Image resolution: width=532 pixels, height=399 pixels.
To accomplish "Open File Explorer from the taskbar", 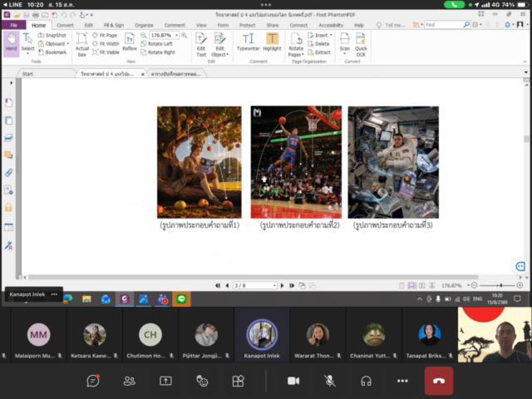I will [86, 299].
